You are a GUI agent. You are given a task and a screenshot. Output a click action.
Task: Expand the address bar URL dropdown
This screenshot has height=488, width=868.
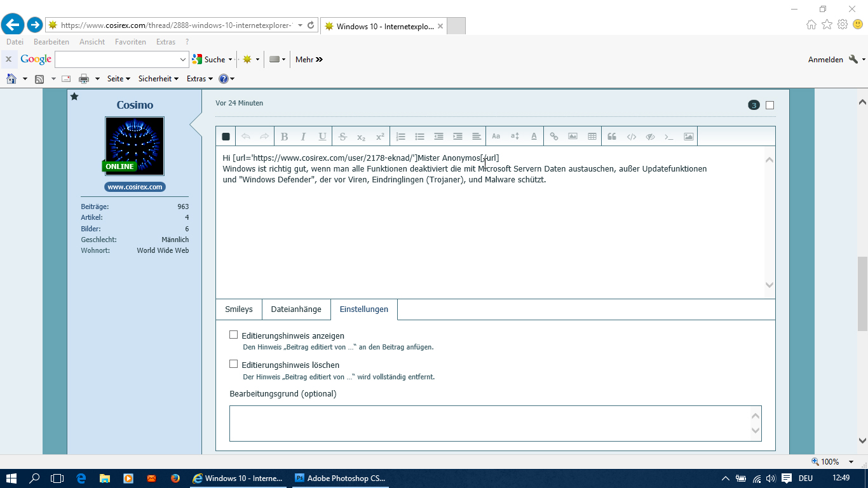(x=300, y=25)
